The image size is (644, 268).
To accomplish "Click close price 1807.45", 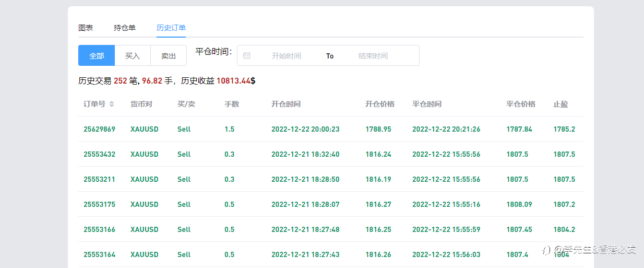I will click(519, 229).
